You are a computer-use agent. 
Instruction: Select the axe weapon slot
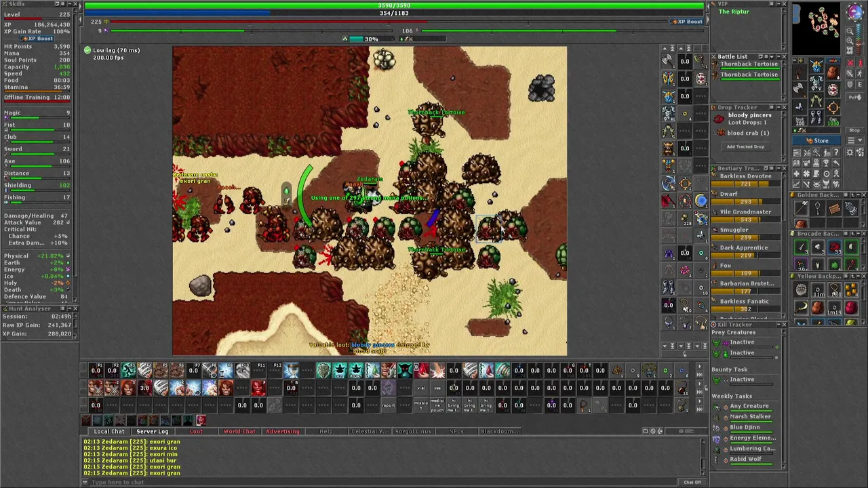(800, 89)
